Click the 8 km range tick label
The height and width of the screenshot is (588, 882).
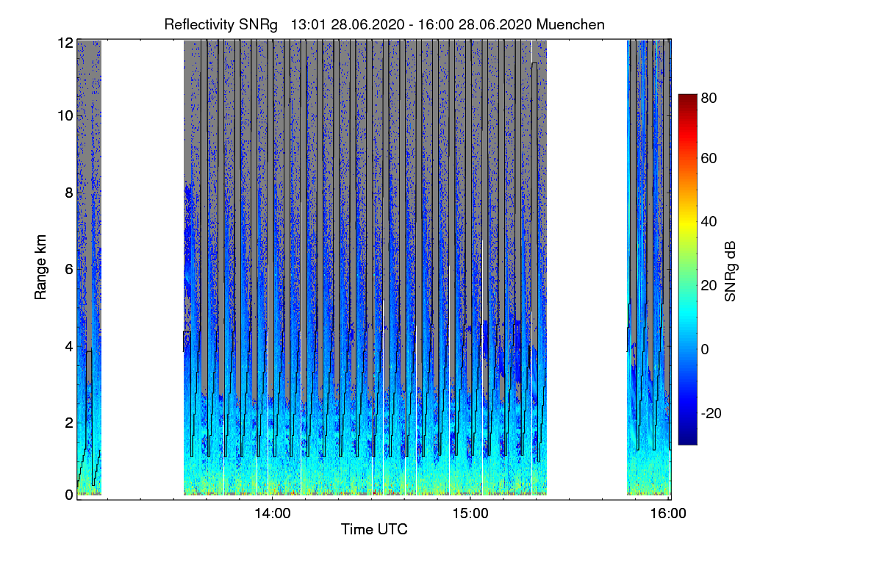[69, 193]
